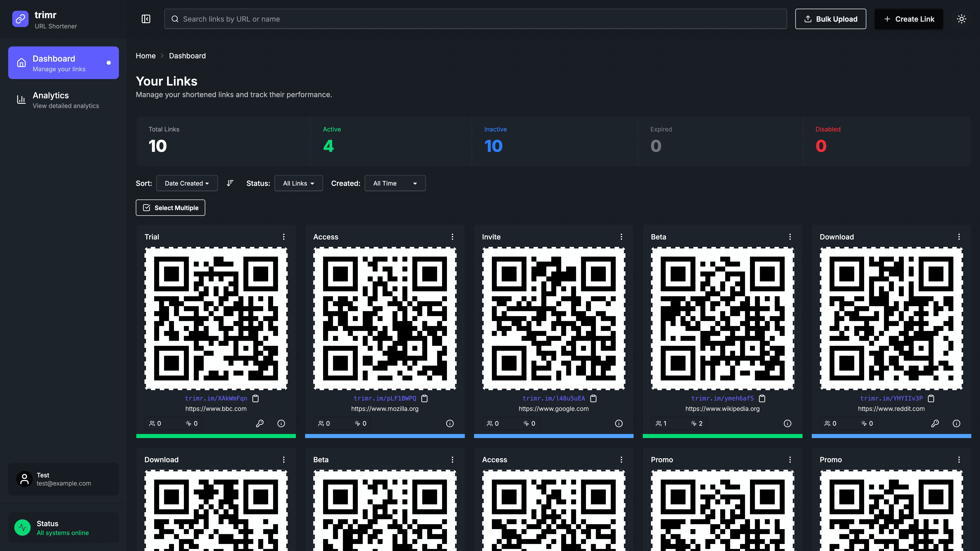The image size is (980, 551).
Task: Open three-dot menu on first Promo card
Action: point(790,460)
